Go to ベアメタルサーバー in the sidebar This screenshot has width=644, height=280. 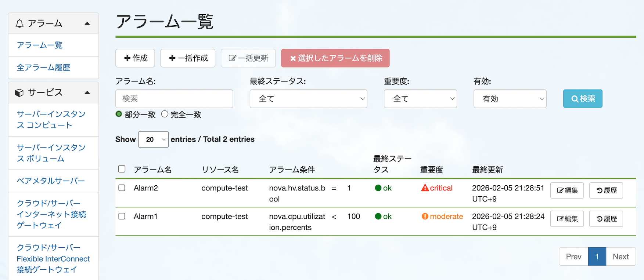pos(51,181)
